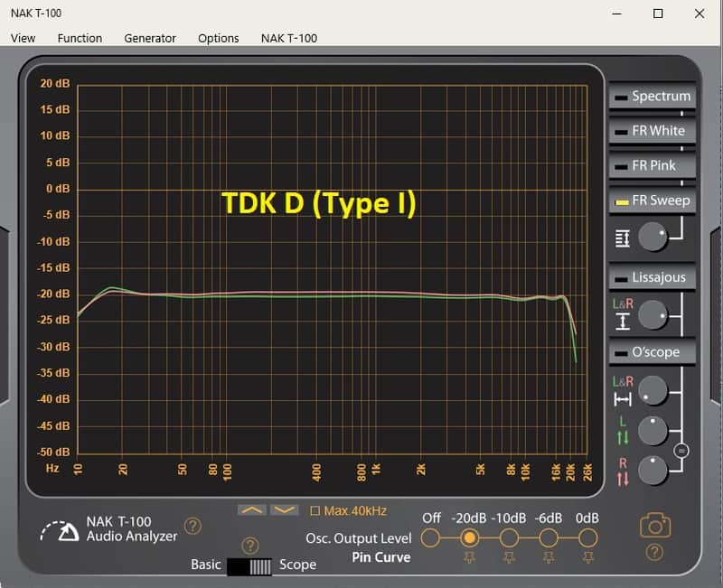Pin the curve under -20dB level
The image size is (723, 588).
point(469,558)
